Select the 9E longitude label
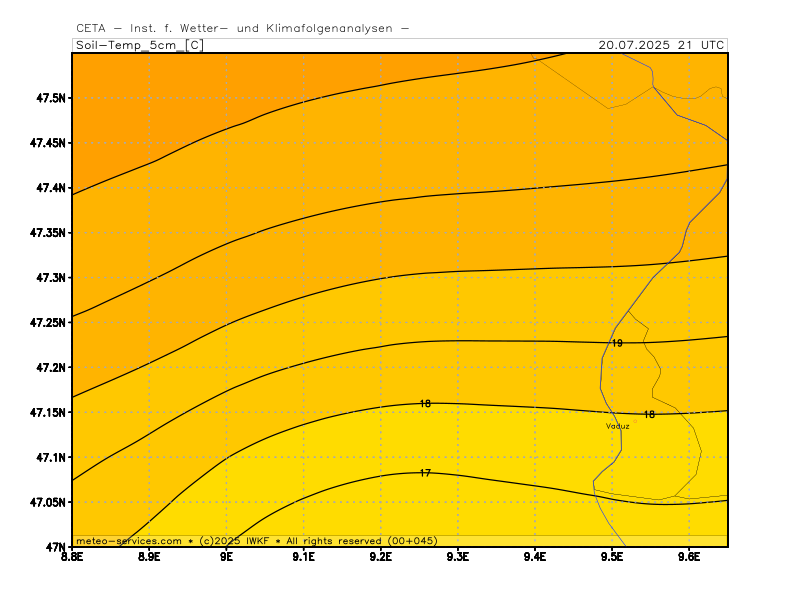Viewport: 800px width, 600px height. [227, 557]
